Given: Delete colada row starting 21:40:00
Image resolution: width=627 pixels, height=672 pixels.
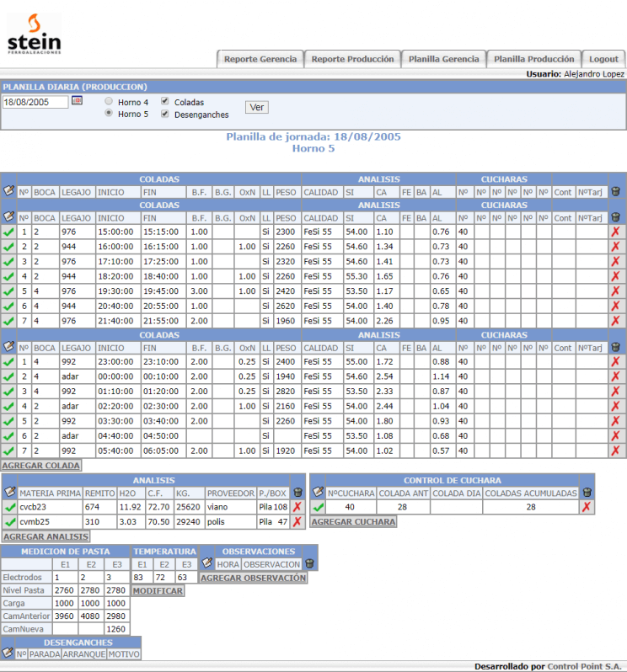Looking at the screenshot, I should click(x=615, y=321).
